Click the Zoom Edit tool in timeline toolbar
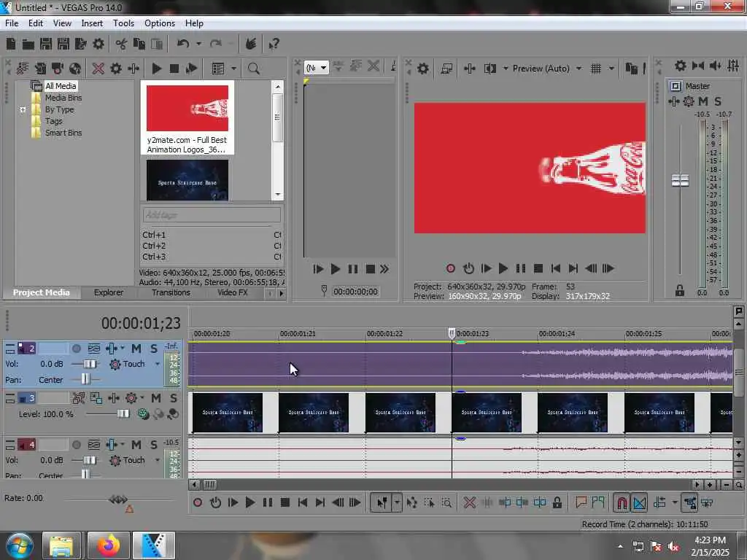 point(446,502)
